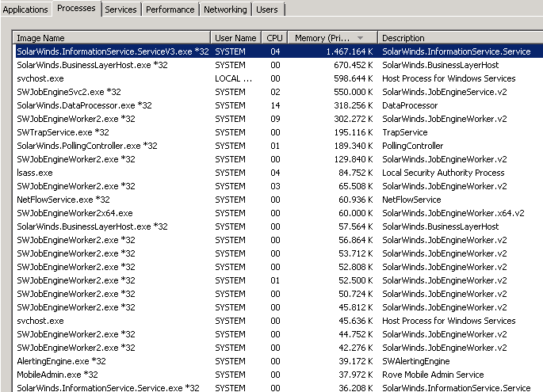Select SWJobEngineSvc2.exe *32 process
Viewport: 543px width, 392px height.
pyautogui.click(x=278, y=92)
